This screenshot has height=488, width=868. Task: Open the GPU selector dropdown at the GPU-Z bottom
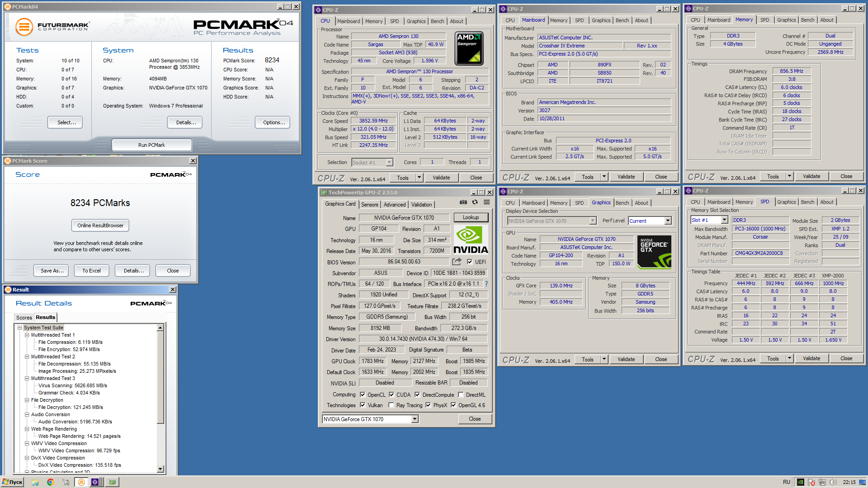tap(415, 419)
